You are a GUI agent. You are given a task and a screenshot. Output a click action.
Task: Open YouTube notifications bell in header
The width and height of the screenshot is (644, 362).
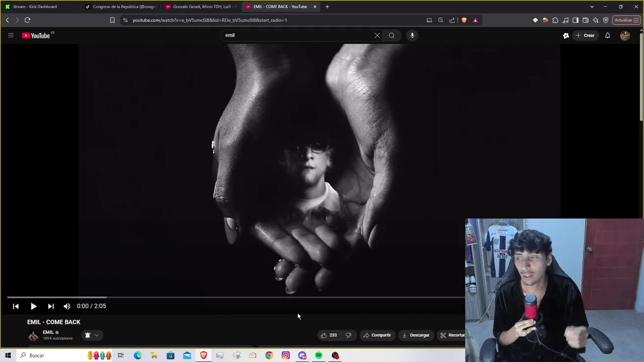pyautogui.click(x=607, y=35)
